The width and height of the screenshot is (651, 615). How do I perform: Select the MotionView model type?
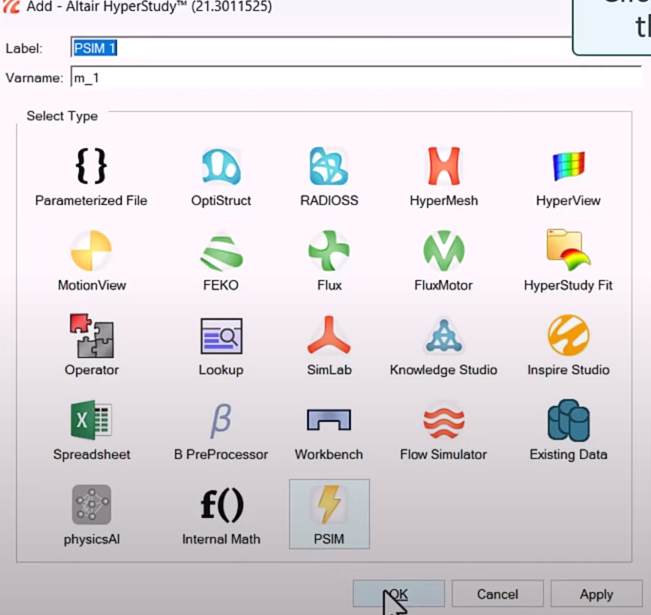pos(91,251)
